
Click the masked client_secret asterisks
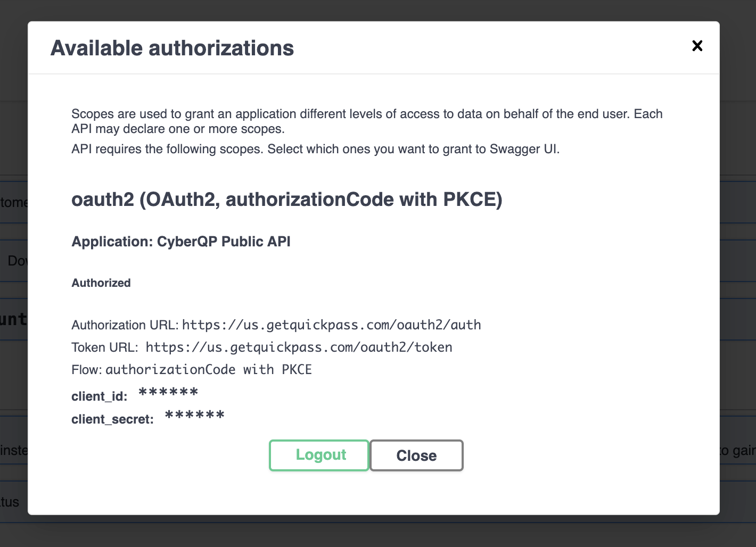tap(195, 416)
